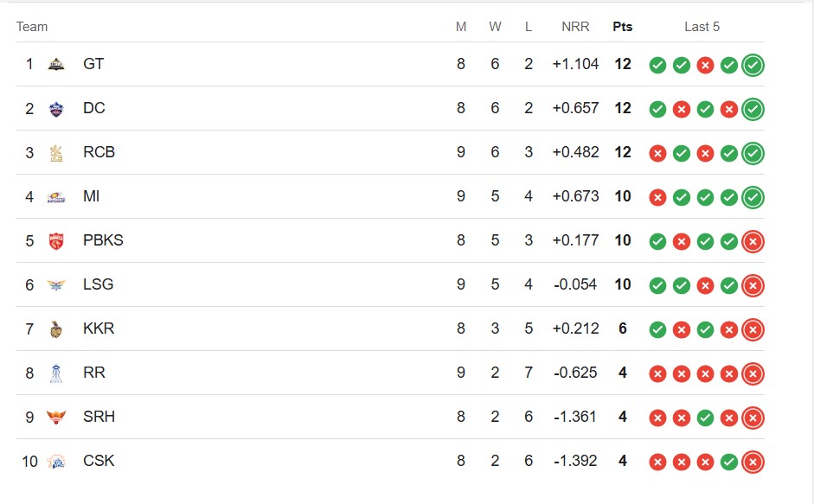Select the Pts column header
The width and height of the screenshot is (814, 504).
(x=623, y=27)
